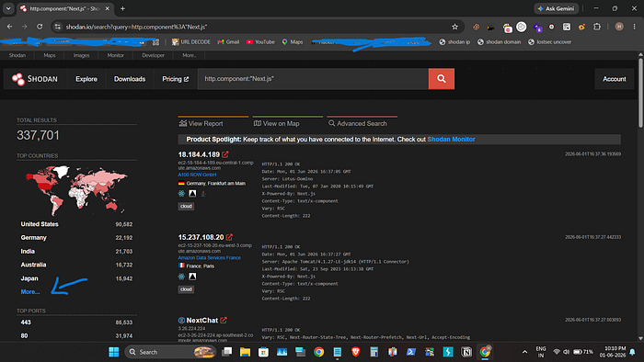Image resolution: width=644 pixels, height=362 pixels.
Task: Click Ask Gemini button
Action: coord(556,8)
